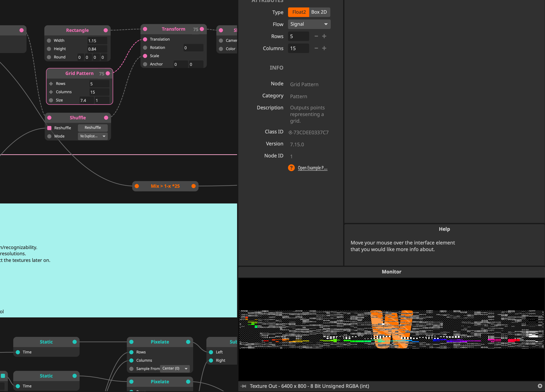Click the Rectangle Width value field
The width and height of the screenshot is (545, 392).
[97, 41]
